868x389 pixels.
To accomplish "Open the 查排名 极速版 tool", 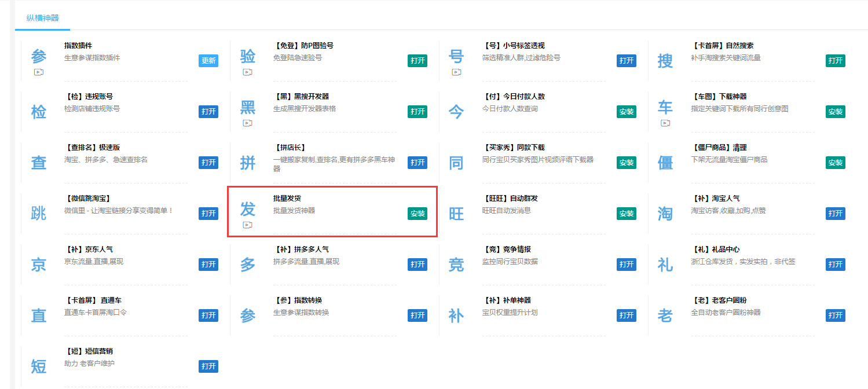I will [208, 163].
